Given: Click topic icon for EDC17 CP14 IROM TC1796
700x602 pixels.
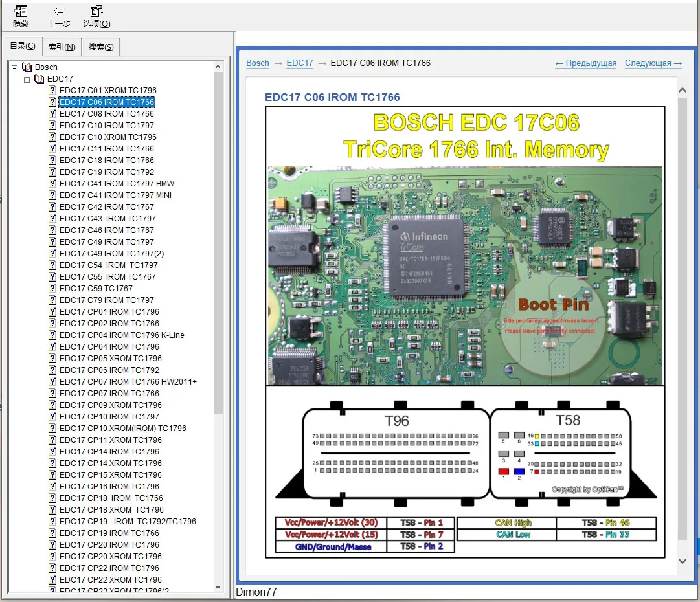Looking at the screenshot, I should [x=52, y=452].
